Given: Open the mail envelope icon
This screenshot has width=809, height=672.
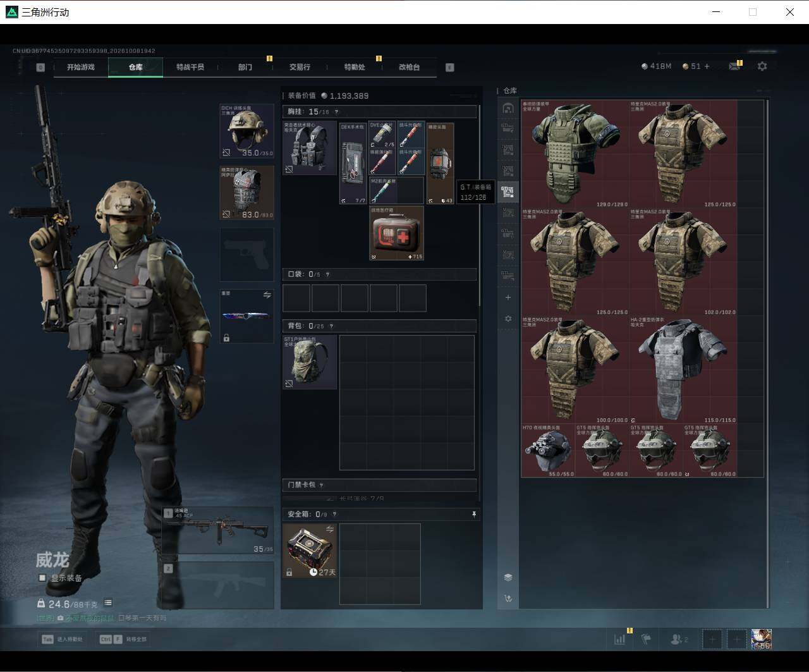Looking at the screenshot, I should pyautogui.click(x=734, y=66).
